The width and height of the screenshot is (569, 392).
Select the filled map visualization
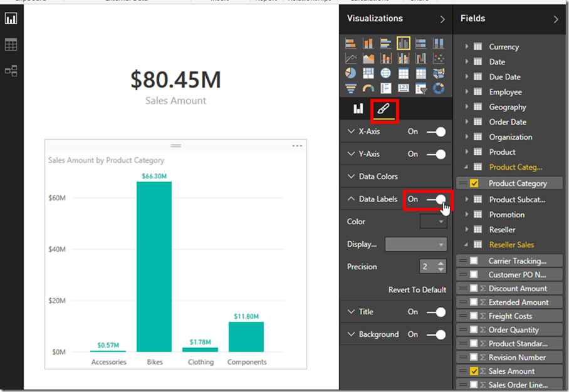click(439, 73)
